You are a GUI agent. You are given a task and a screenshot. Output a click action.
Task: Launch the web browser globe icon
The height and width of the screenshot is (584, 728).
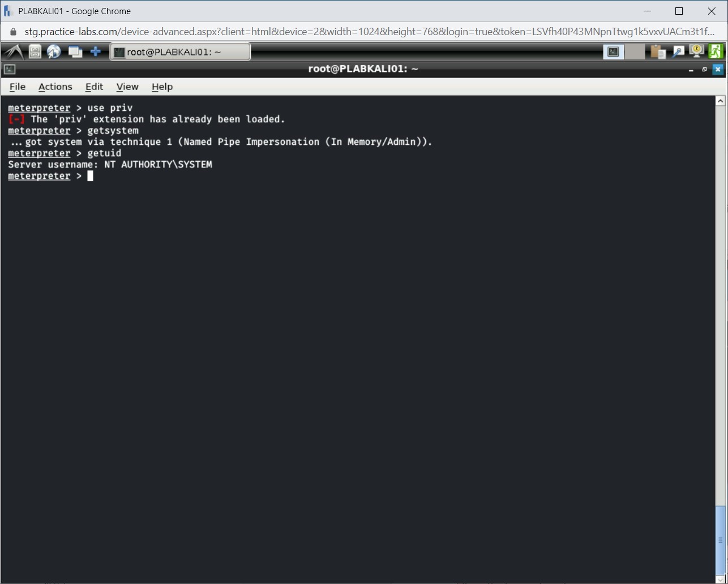[54, 51]
